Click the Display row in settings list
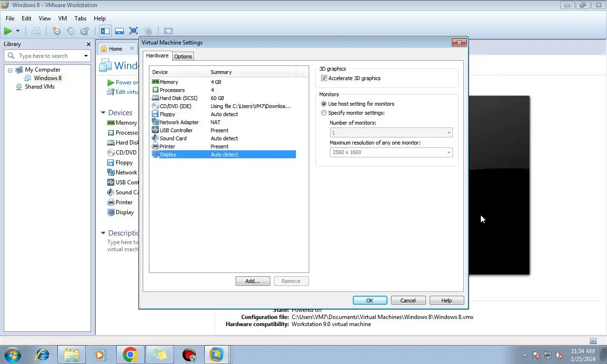 click(x=223, y=155)
